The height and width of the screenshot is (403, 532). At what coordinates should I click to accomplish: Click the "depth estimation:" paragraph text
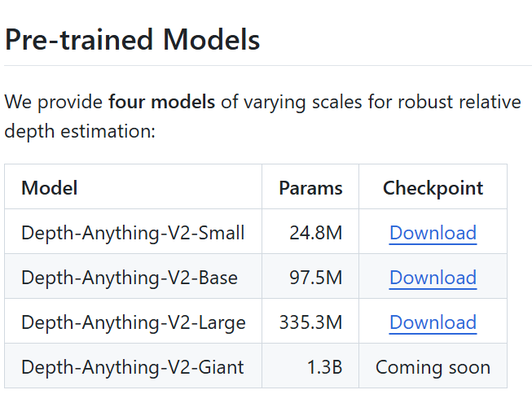tap(80, 130)
